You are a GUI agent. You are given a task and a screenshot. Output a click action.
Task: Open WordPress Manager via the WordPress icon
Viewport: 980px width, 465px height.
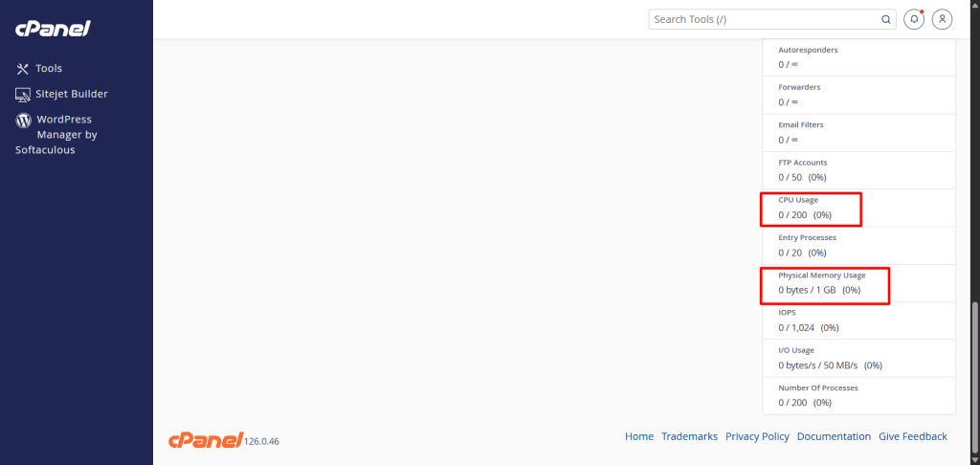pyautogui.click(x=23, y=121)
